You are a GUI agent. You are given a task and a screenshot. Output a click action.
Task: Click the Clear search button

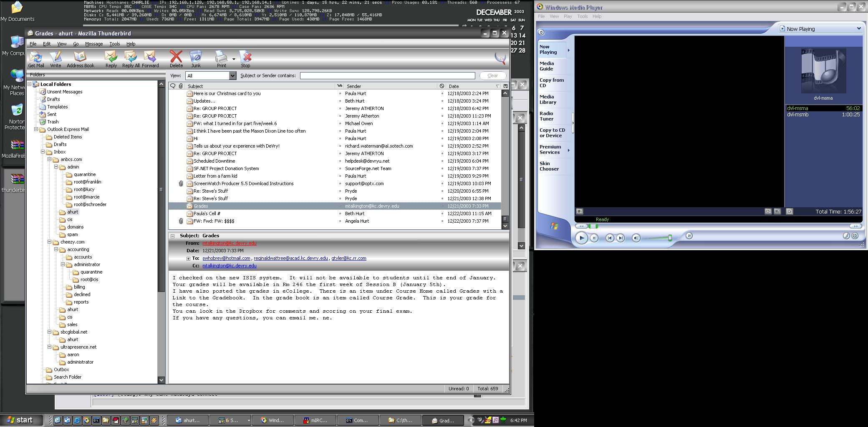pos(492,75)
